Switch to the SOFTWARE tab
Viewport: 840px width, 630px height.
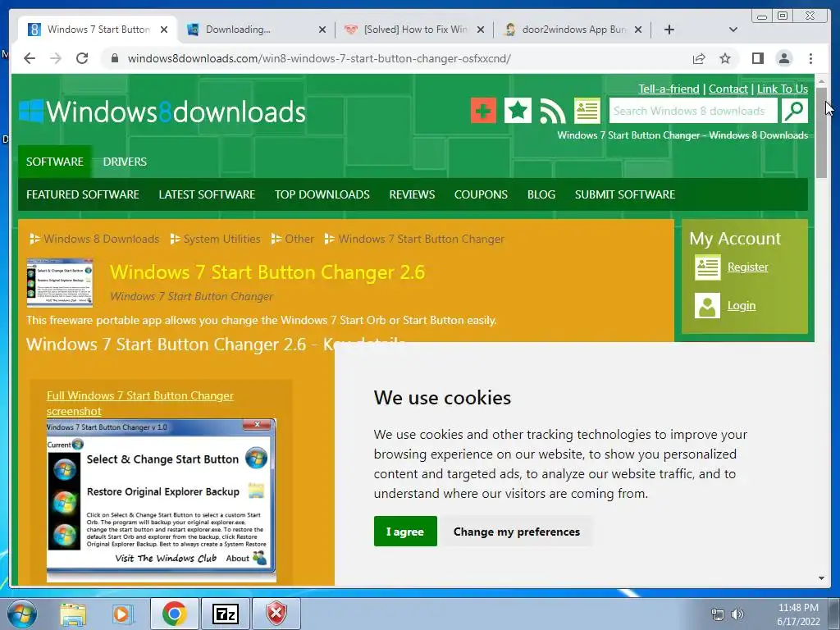[55, 162]
